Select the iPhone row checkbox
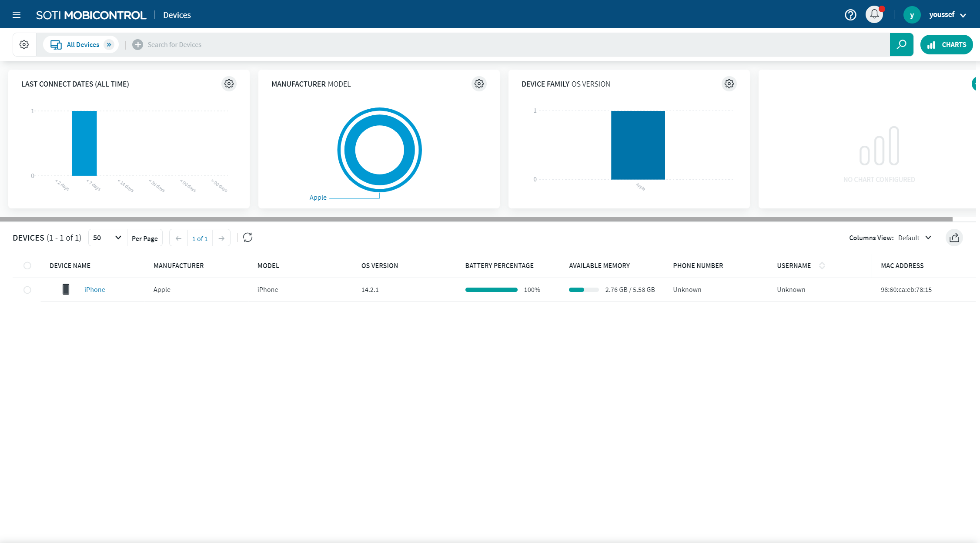The height and width of the screenshot is (543, 980). click(27, 290)
